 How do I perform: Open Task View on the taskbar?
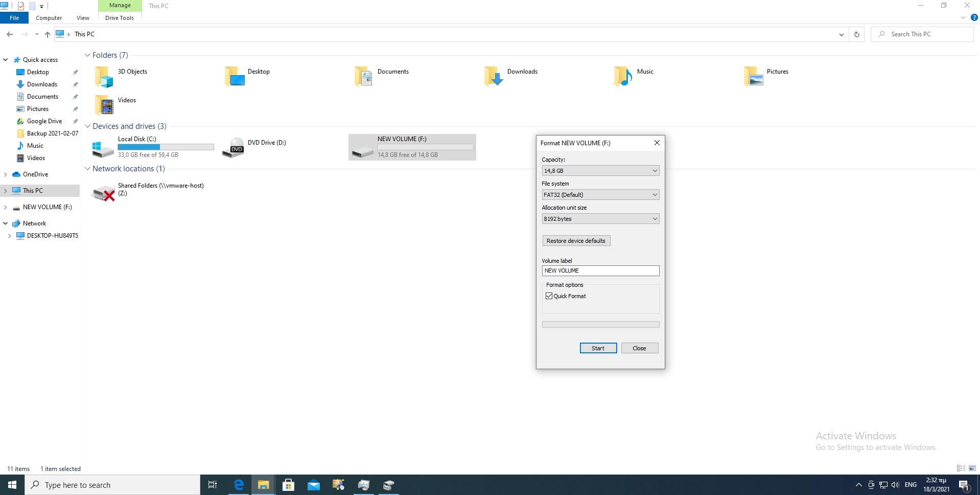tap(213, 485)
